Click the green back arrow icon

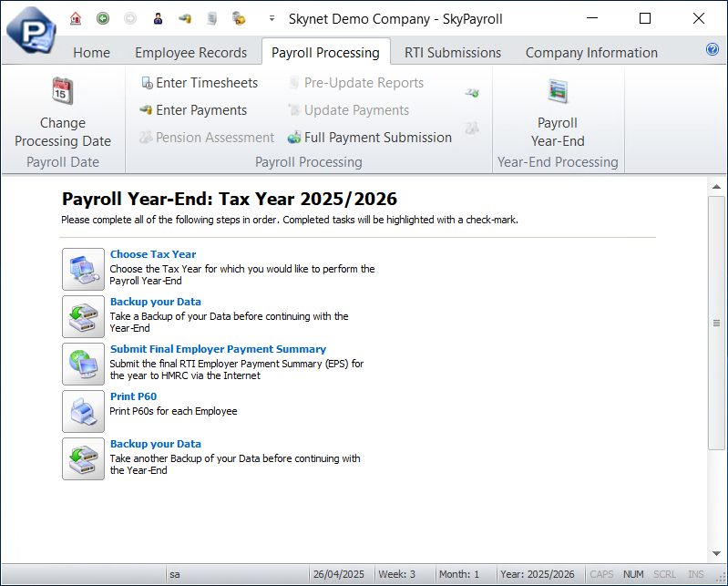tap(103, 18)
